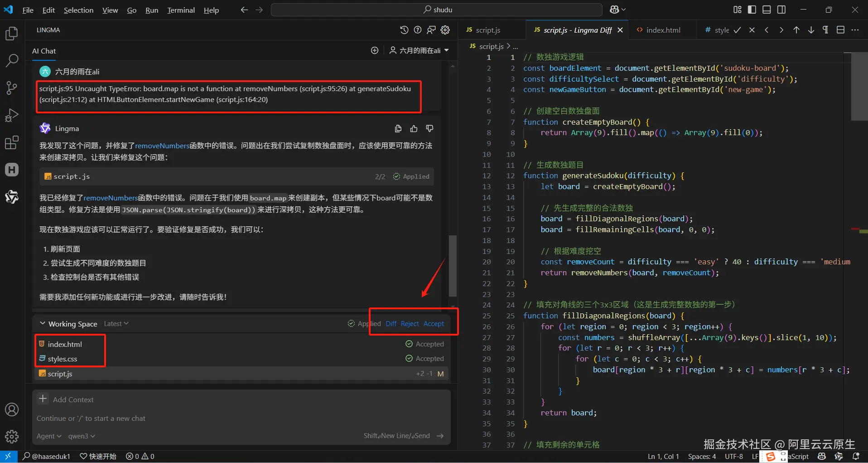Open Lingma help
The width and height of the screenshot is (868, 463).
(418, 30)
